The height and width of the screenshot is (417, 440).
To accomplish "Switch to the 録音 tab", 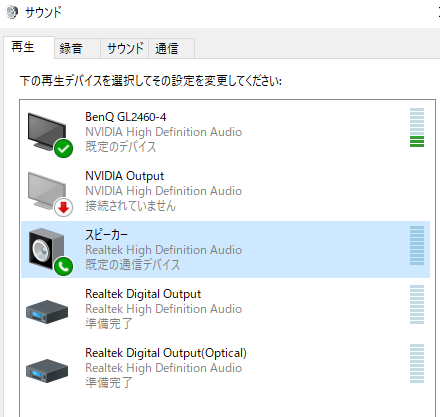I will (77, 49).
